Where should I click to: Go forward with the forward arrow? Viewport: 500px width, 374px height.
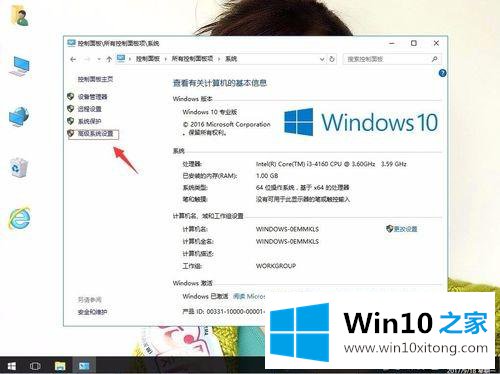click(x=87, y=59)
